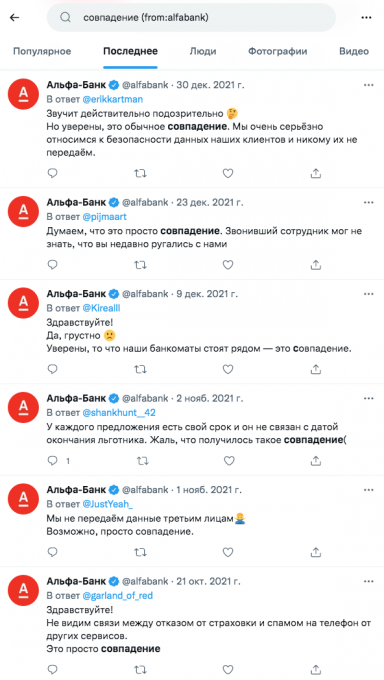The height and width of the screenshot is (680, 384).
Task: Share the 2 нояб. 2021 tweet
Action: click(x=316, y=461)
